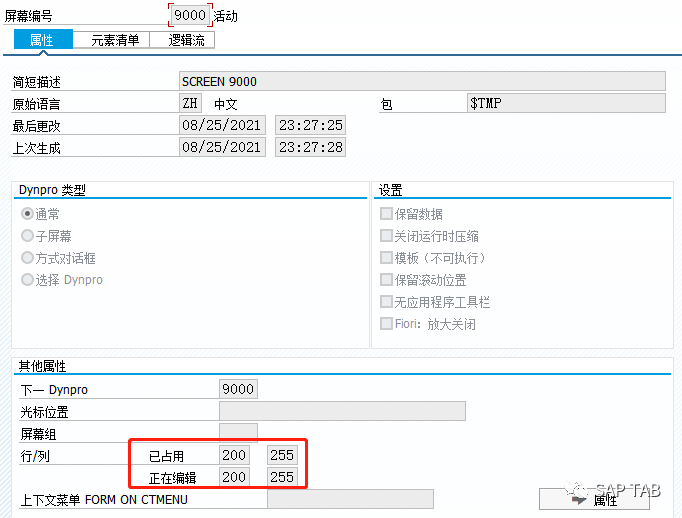
Task: Click the 原始语言 field ZH
Action: click(190, 103)
